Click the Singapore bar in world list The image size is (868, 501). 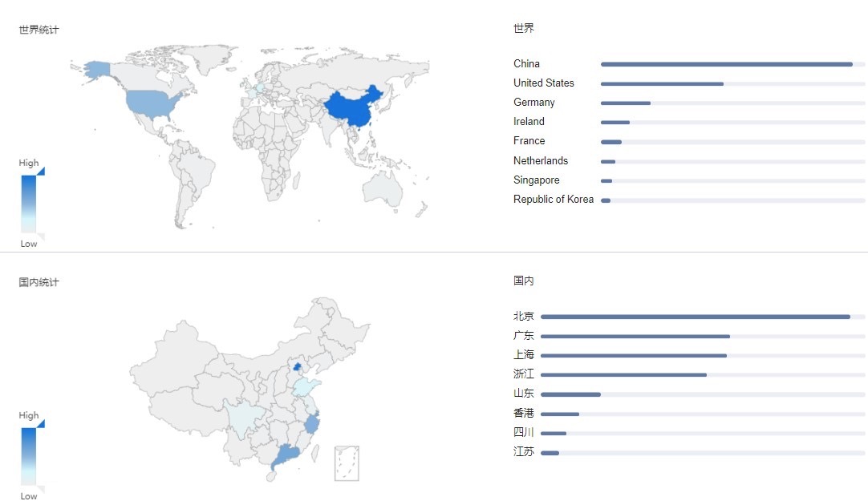pyautogui.click(x=606, y=181)
